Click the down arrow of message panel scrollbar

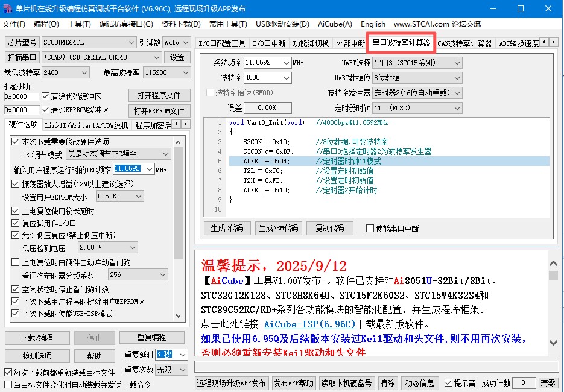pos(553,343)
